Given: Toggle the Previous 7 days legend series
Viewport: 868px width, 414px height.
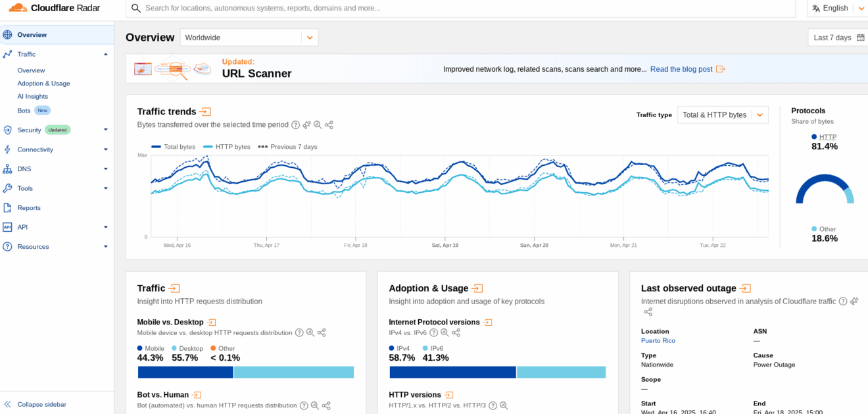Looking at the screenshot, I should [x=288, y=147].
